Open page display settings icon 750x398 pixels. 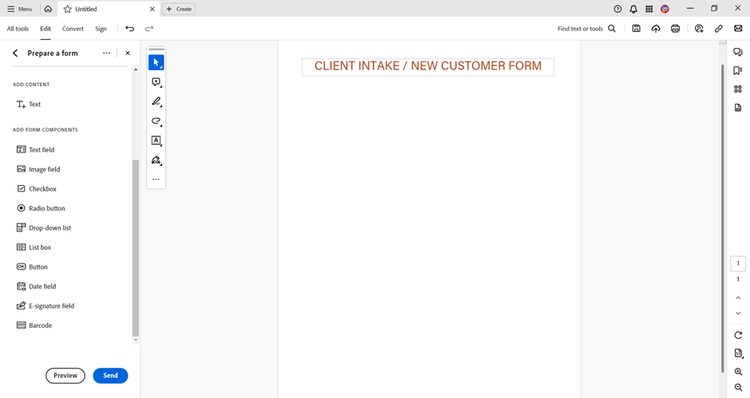[x=739, y=354]
